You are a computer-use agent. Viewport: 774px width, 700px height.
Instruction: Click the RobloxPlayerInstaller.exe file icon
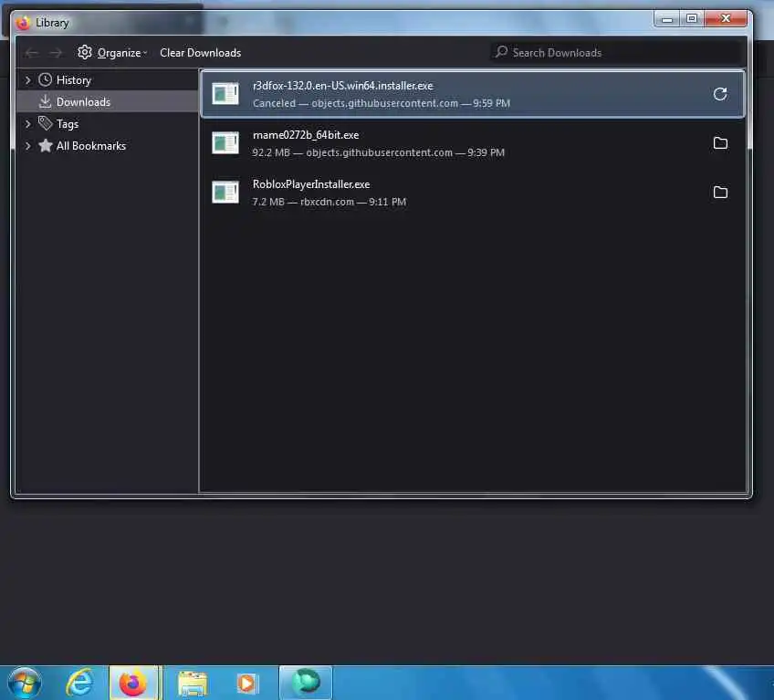pos(225,192)
